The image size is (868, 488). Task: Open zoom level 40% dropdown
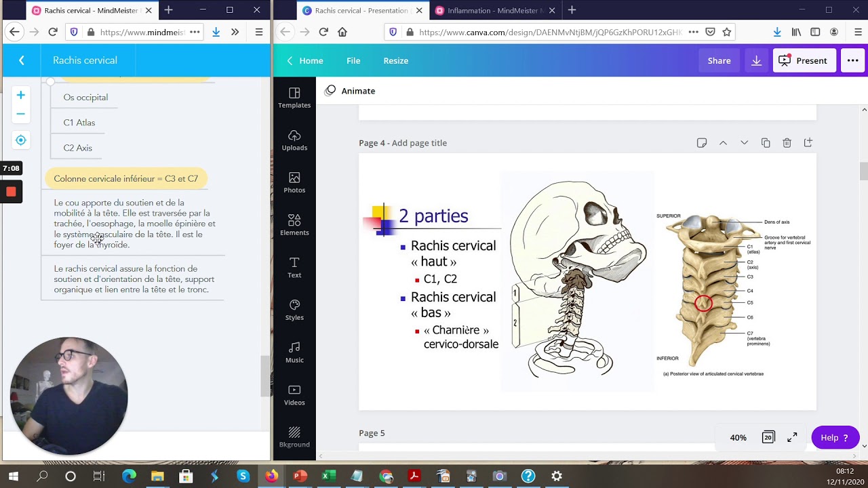738,438
